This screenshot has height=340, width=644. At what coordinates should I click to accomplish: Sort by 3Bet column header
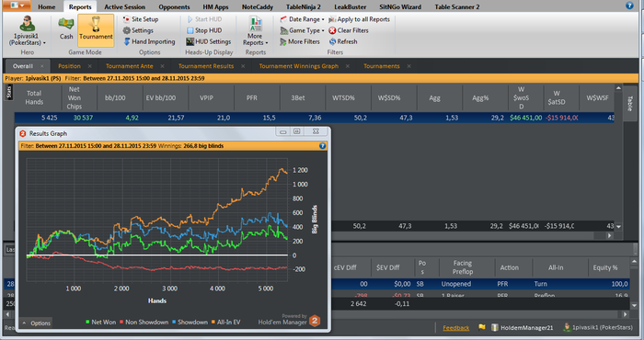298,97
